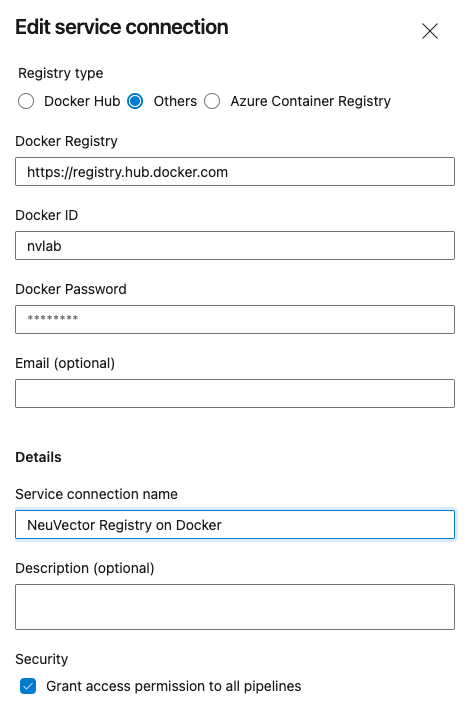Focus the Docker ID field containing nvlab
This screenshot has width=473, height=722.
pos(235,246)
